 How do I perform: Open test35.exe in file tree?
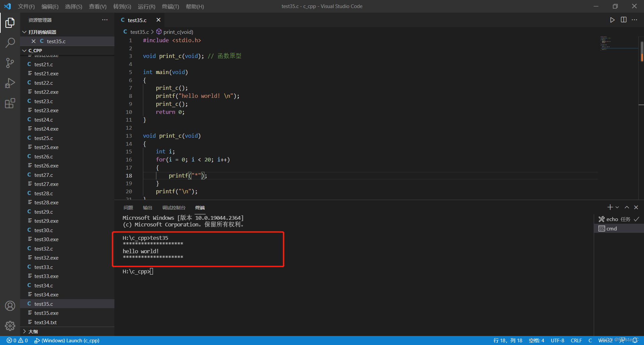(67, 313)
